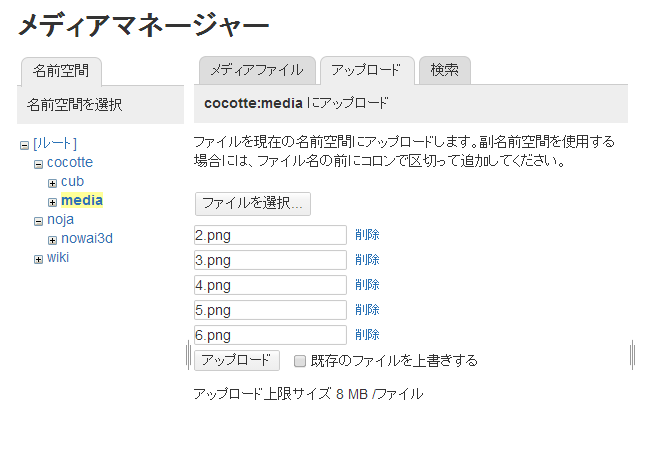
Task: Click the 3.png filename field
Action: coord(270,260)
